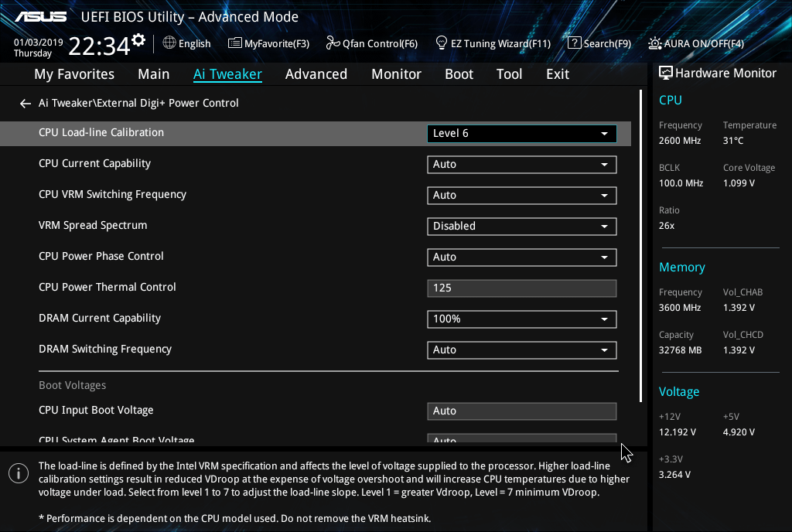Launch EZ Tuning Wizard lightbulb icon
Viewport: 792px width, 532px height.
coord(442,43)
